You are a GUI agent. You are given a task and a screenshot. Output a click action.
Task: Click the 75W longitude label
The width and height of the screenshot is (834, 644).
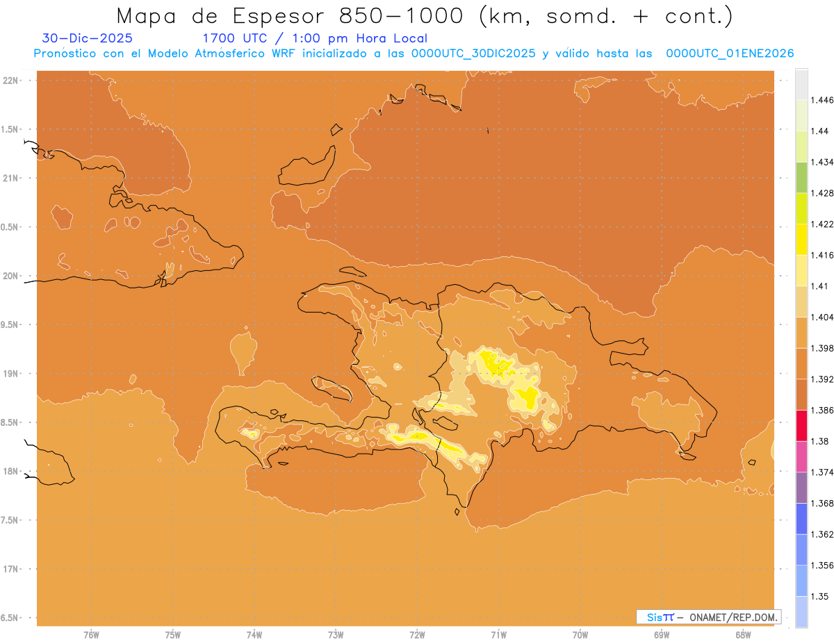click(172, 635)
